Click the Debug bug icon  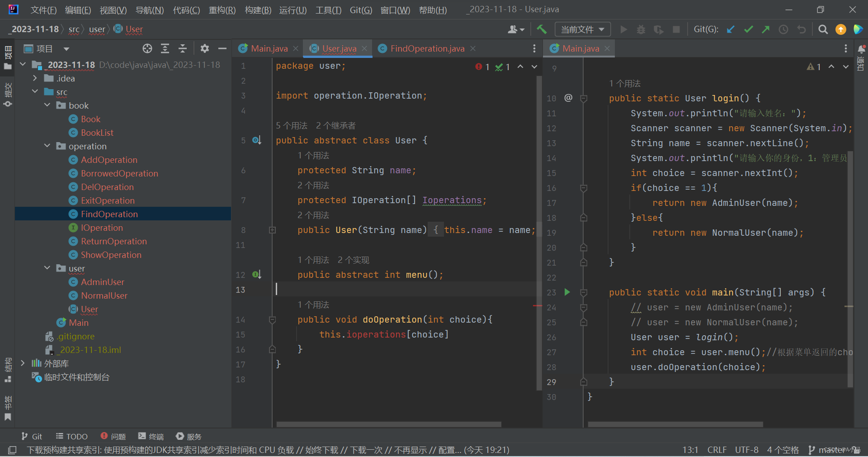[641, 29]
